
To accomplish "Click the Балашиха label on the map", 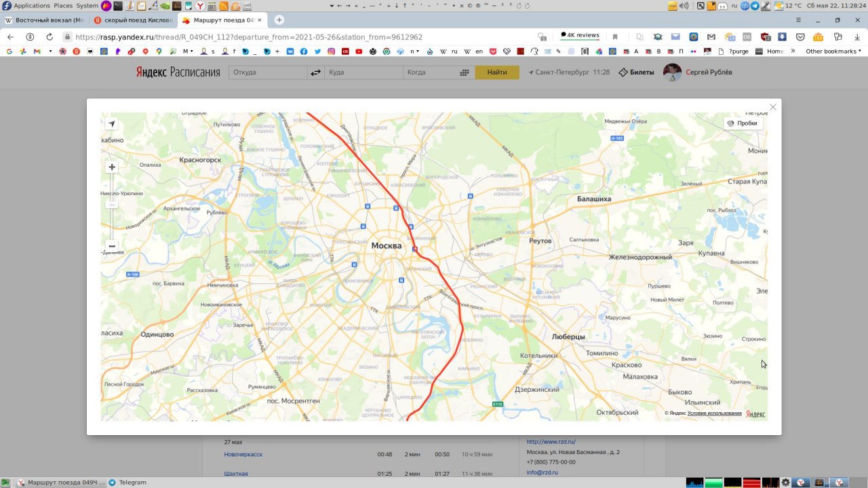I will click(x=594, y=199).
